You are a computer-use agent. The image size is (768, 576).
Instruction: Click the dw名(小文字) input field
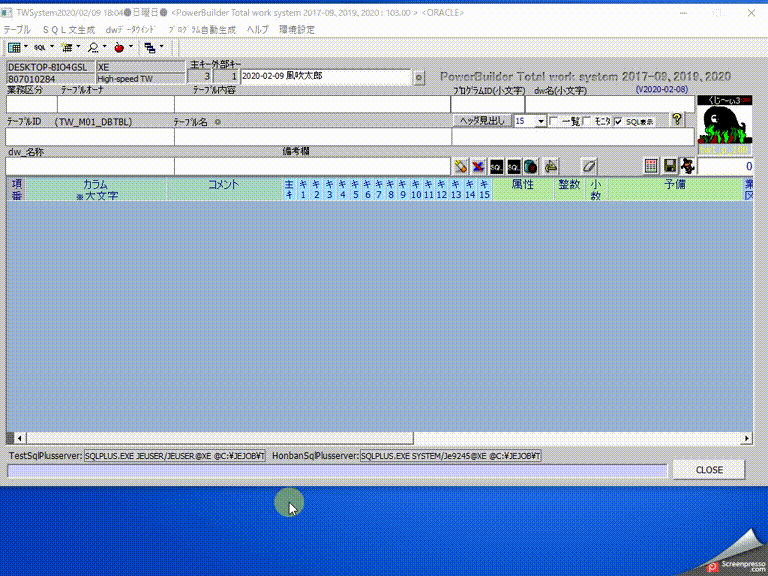(610, 104)
